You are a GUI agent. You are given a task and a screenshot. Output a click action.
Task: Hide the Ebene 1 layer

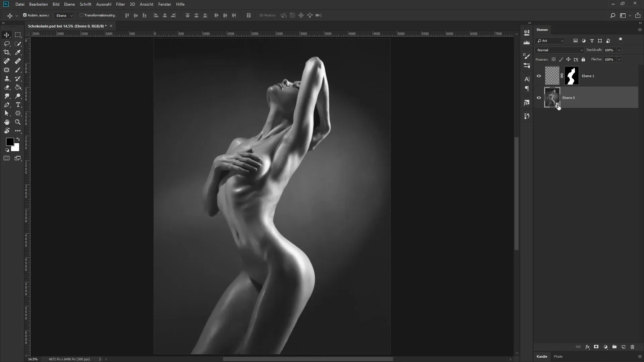pyautogui.click(x=539, y=76)
